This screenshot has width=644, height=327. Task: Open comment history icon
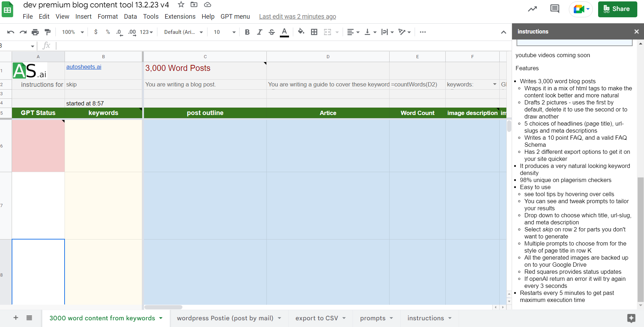(x=554, y=9)
